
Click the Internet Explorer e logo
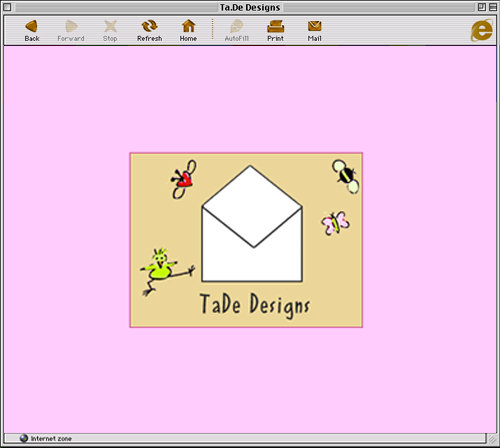(x=482, y=30)
